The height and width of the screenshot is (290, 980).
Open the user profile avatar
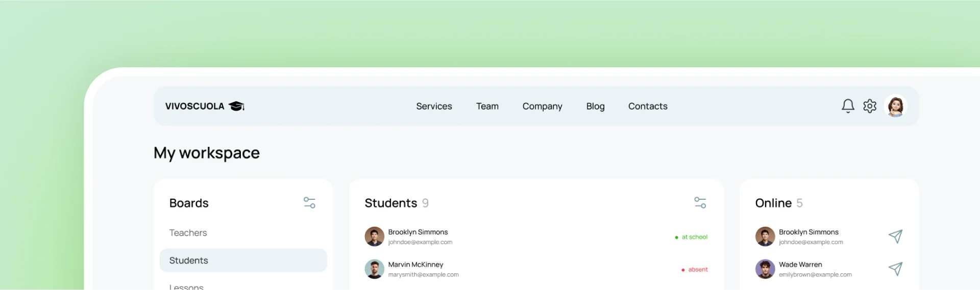pos(896,106)
